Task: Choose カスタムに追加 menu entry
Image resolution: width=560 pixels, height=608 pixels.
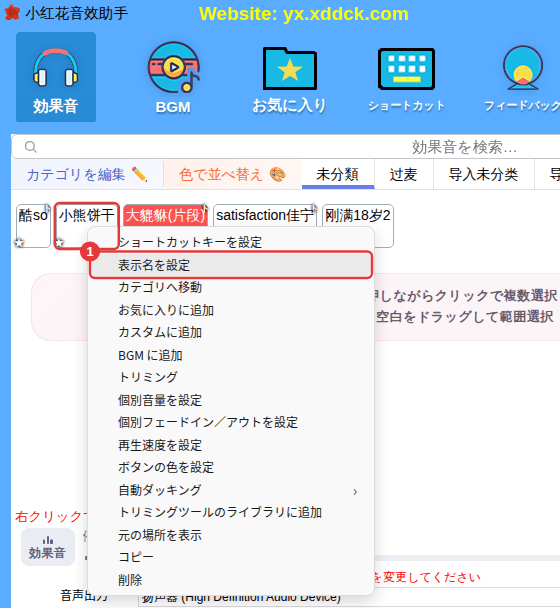Action: [x=231, y=332]
